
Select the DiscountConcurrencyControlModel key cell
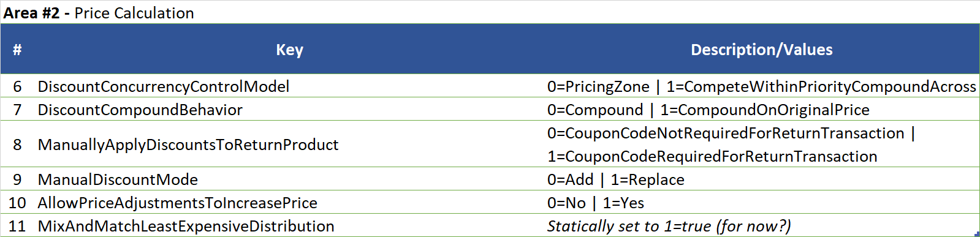[289, 86]
